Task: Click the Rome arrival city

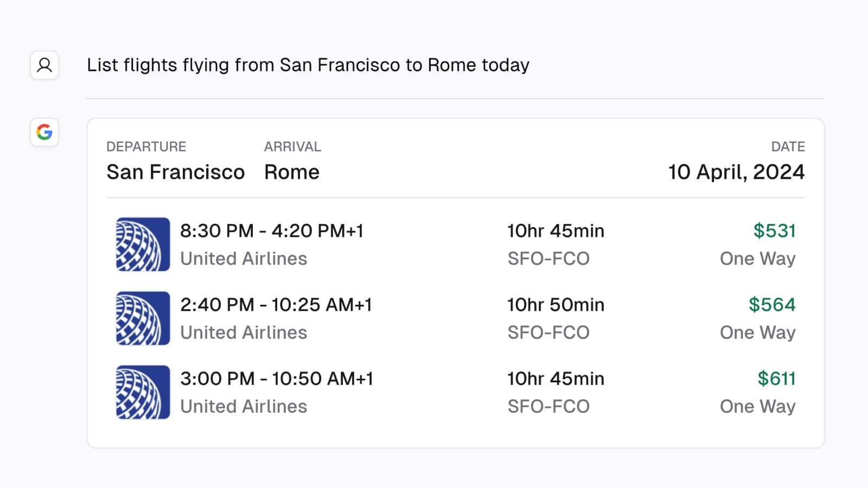Action: click(292, 172)
